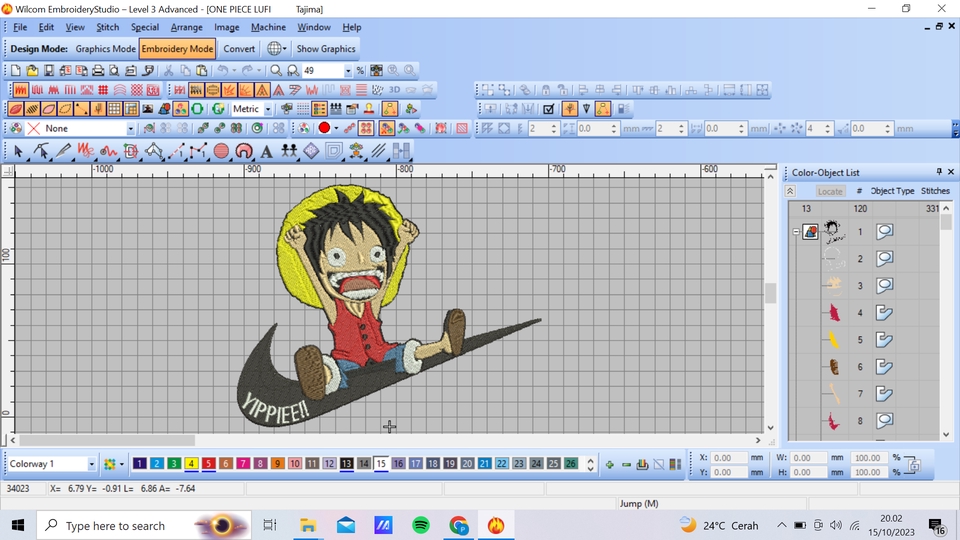
Task: Click the Show Graphics button
Action: pyautogui.click(x=326, y=48)
